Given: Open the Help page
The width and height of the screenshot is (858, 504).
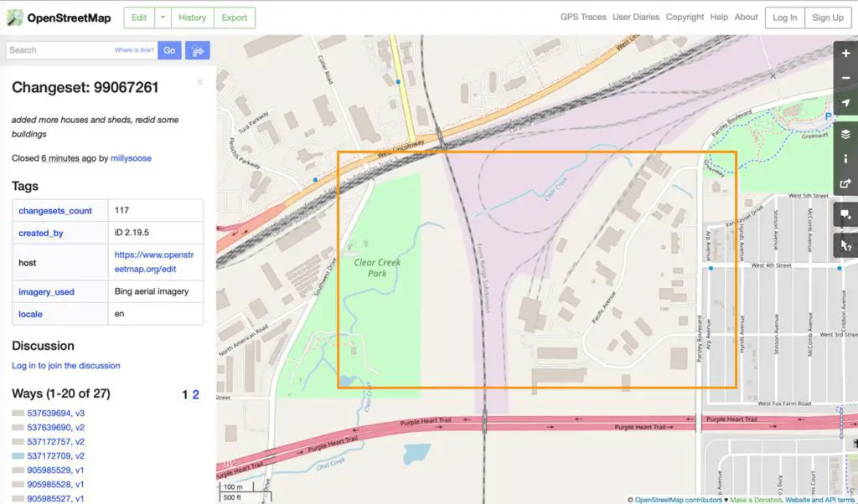Looking at the screenshot, I should [719, 17].
